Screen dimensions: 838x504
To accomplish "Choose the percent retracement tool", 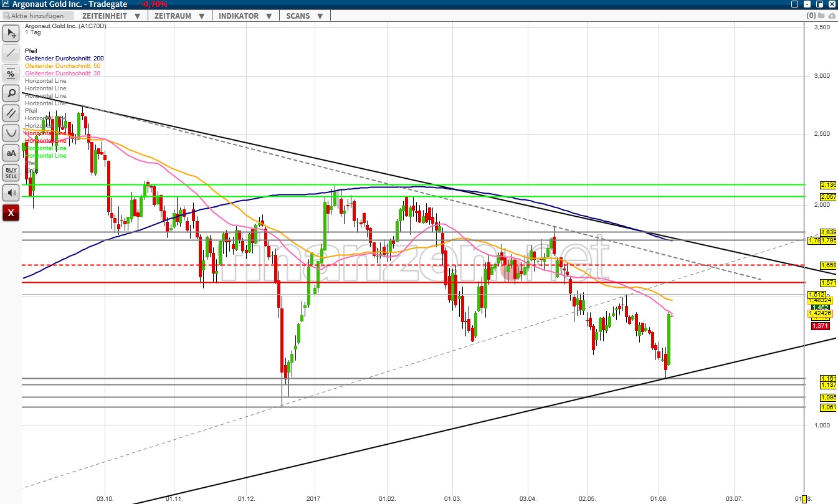I will coord(11,74).
